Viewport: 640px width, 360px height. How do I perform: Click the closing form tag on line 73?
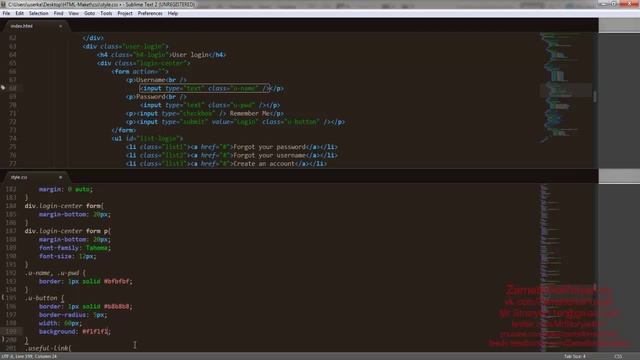click(124, 130)
